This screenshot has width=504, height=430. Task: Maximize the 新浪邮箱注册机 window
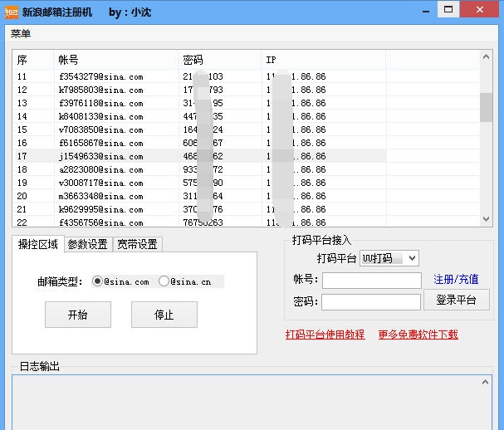448,10
